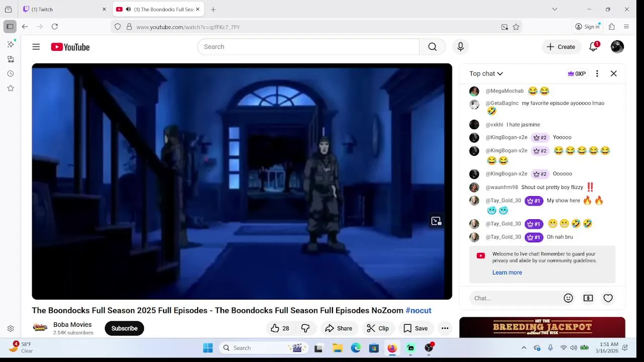Like the Boondocks video
The width and height of the screenshot is (644, 362).
(280, 328)
